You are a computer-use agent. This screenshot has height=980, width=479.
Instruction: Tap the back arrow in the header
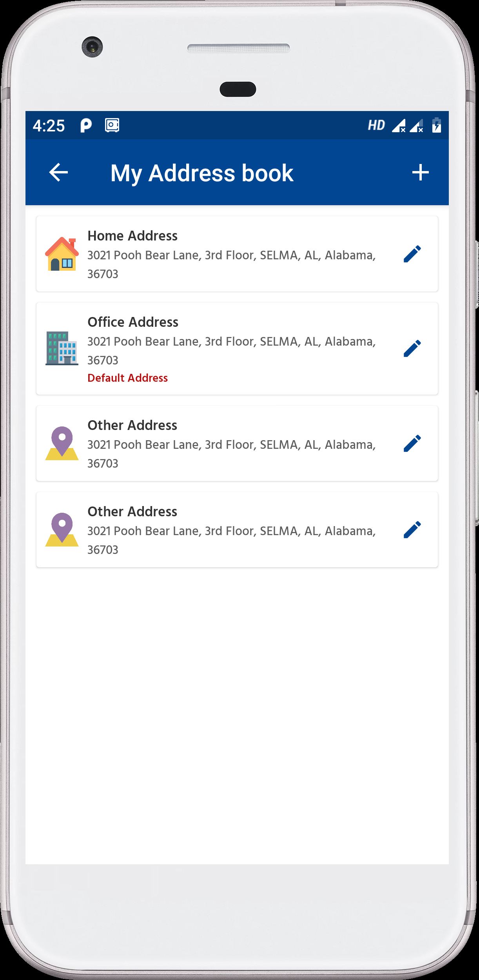pos(58,173)
